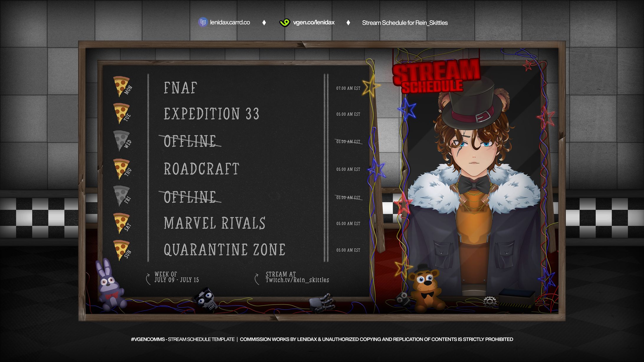Select the Monday pizza slice icon
This screenshot has width=644, height=362.
(121, 85)
